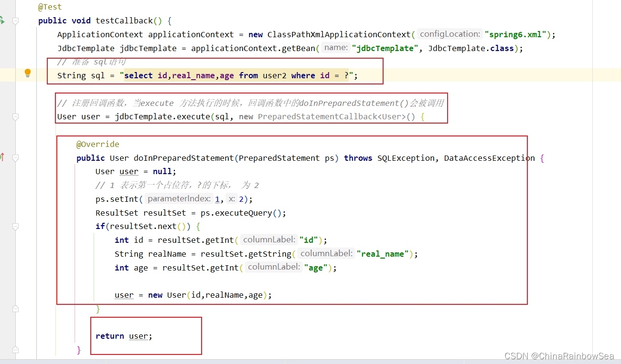The image size is (621, 364).
Task: Click the @Test annotation
Action: pos(50,7)
